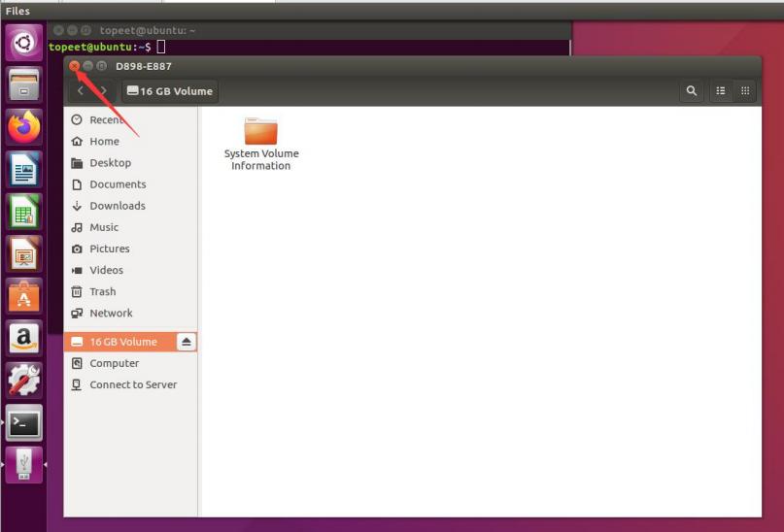This screenshot has width=784, height=532.
Task: Click the Files menu in top bar
Action: click(17, 11)
